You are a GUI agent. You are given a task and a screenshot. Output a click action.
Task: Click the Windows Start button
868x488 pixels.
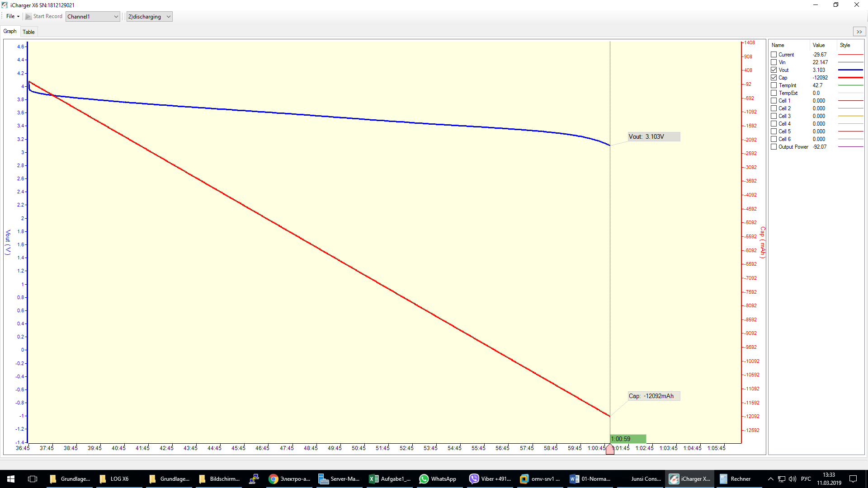[11, 479]
